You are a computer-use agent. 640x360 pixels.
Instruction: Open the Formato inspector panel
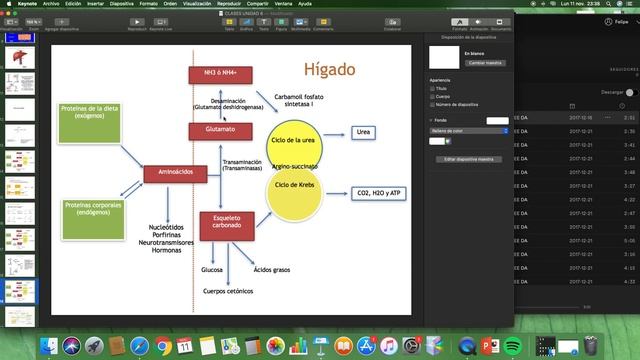(x=460, y=22)
